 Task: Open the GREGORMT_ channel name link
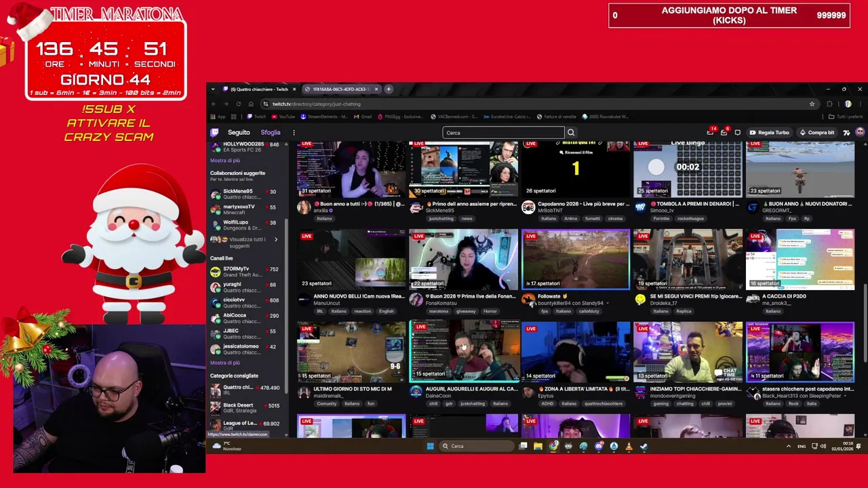pyautogui.click(x=775, y=211)
